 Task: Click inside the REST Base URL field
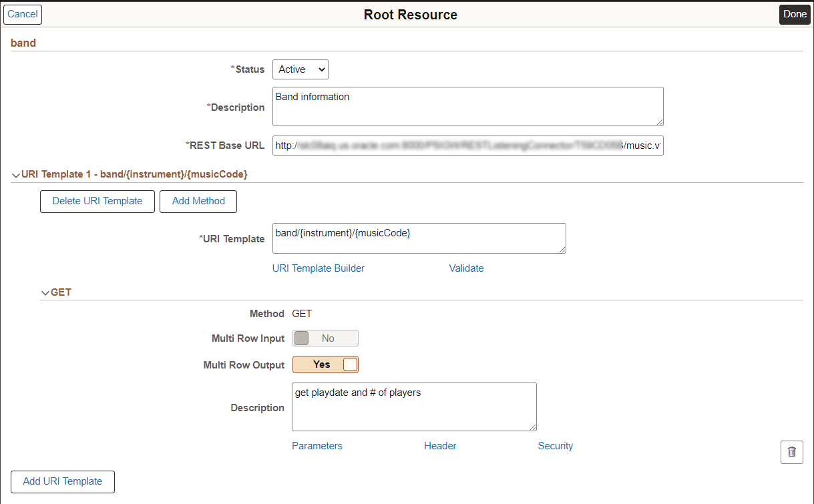(467, 146)
